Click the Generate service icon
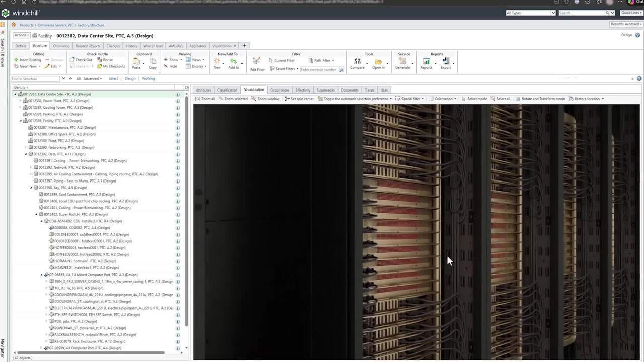 [403, 61]
